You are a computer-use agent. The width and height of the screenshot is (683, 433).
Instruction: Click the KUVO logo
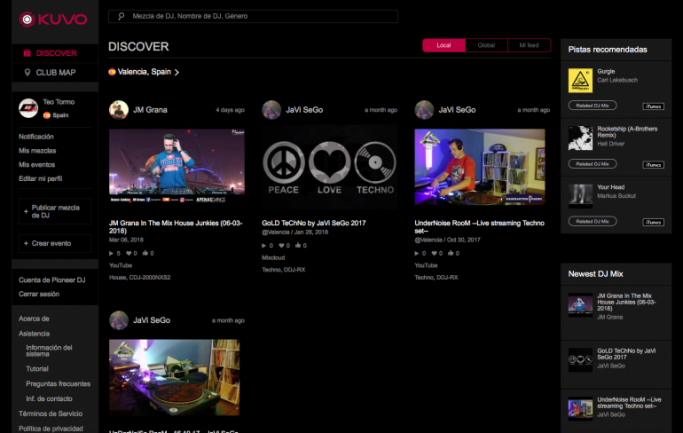(x=54, y=18)
